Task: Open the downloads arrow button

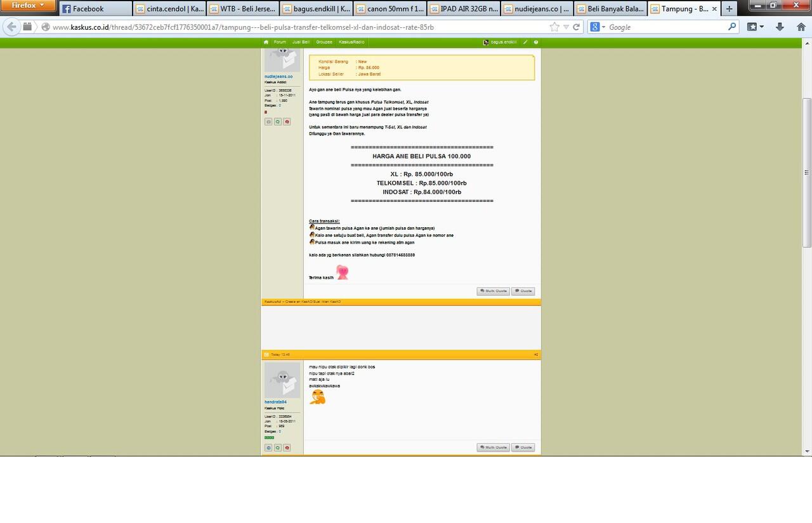Action: pyautogui.click(x=780, y=27)
